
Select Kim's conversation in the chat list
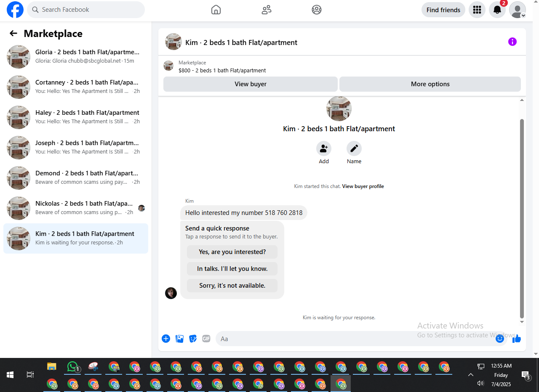click(76, 238)
